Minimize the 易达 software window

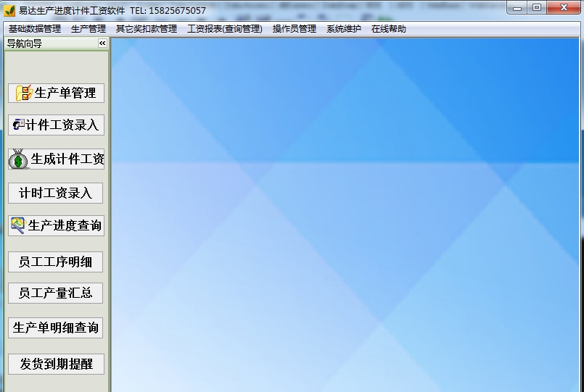click(517, 8)
